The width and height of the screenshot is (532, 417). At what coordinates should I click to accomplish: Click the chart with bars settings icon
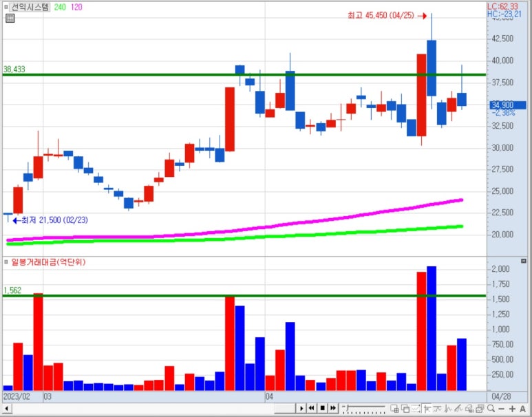469,409
